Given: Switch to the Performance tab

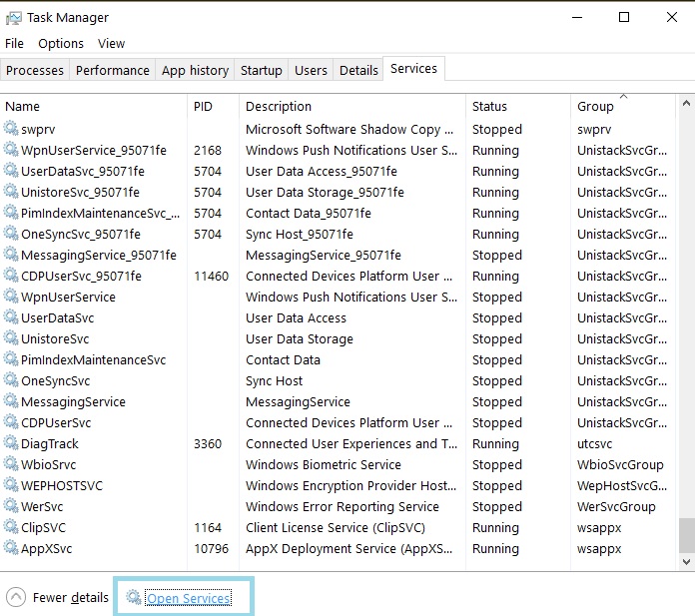Looking at the screenshot, I should (x=113, y=70).
